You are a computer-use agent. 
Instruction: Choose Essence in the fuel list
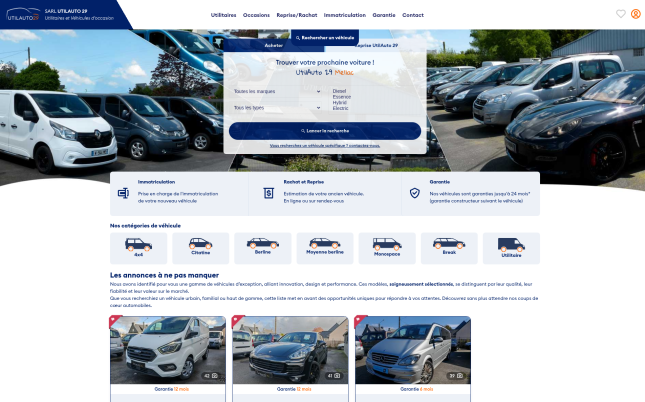(341, 97)
